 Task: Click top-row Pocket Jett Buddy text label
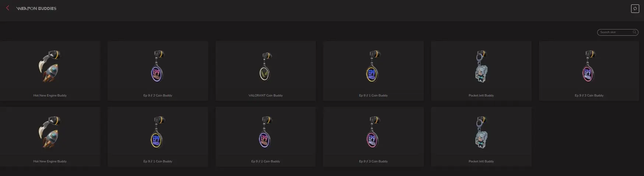(x=481, y=95)
